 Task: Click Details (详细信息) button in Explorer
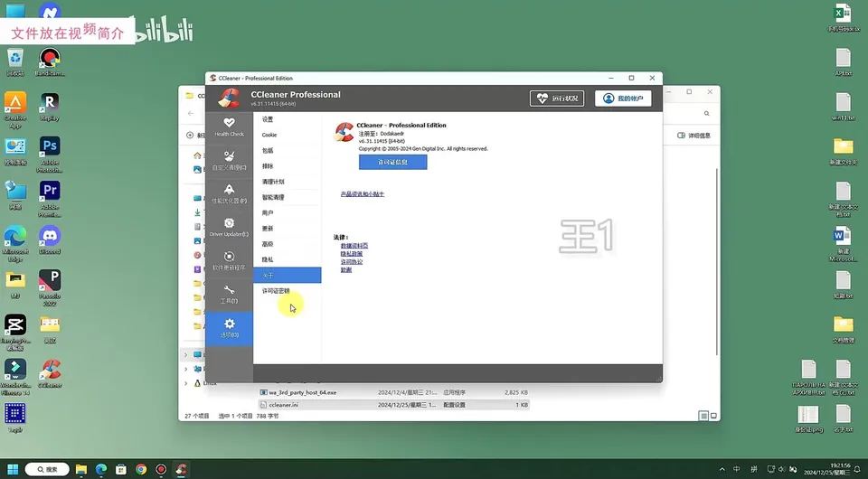[x=694, y=136]
